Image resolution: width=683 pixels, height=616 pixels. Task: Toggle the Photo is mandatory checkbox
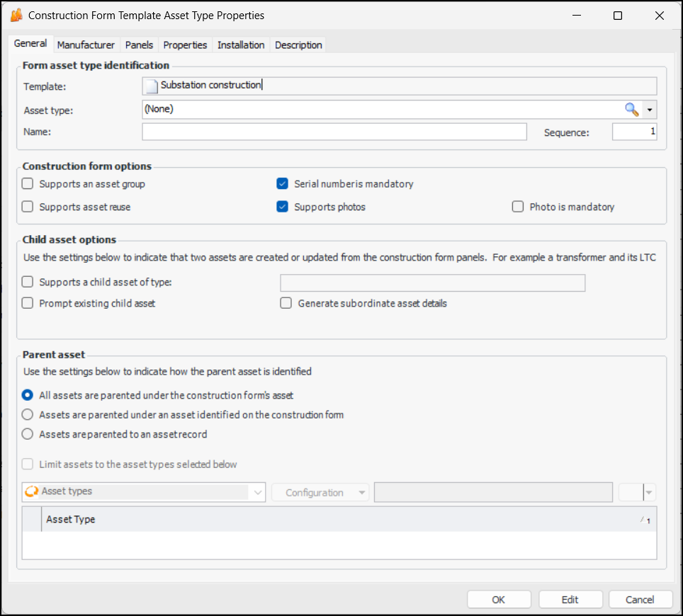pyautogui.click(x=518, y=207)
